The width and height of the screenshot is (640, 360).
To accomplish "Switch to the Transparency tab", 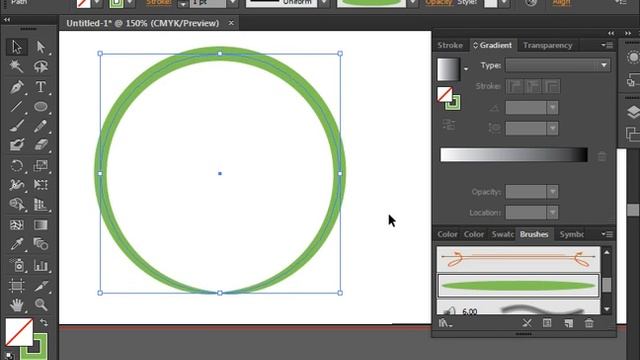I will click(547, 45).
